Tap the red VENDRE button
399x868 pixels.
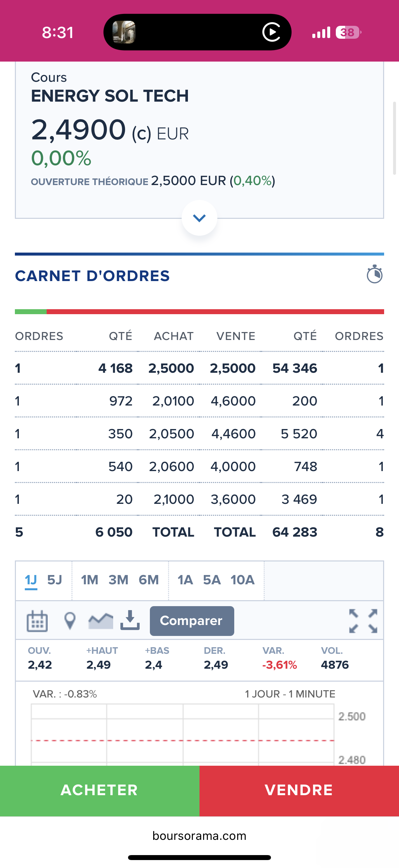click(x=299, y=791)
